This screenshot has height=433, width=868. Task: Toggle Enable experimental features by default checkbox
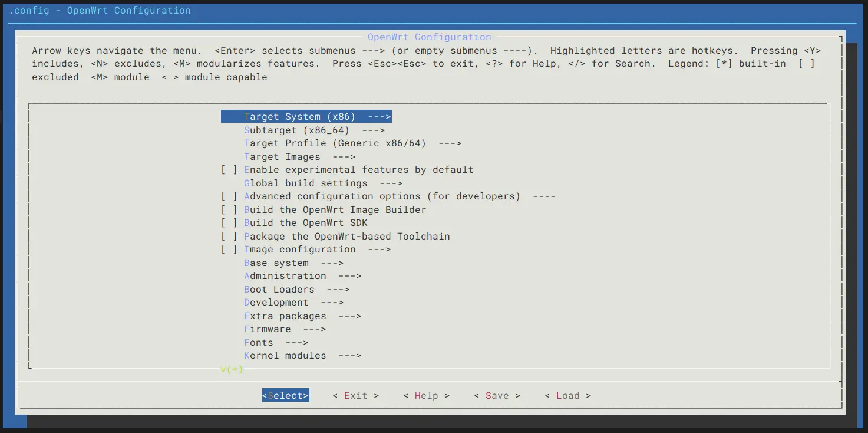tap(229, 170)
